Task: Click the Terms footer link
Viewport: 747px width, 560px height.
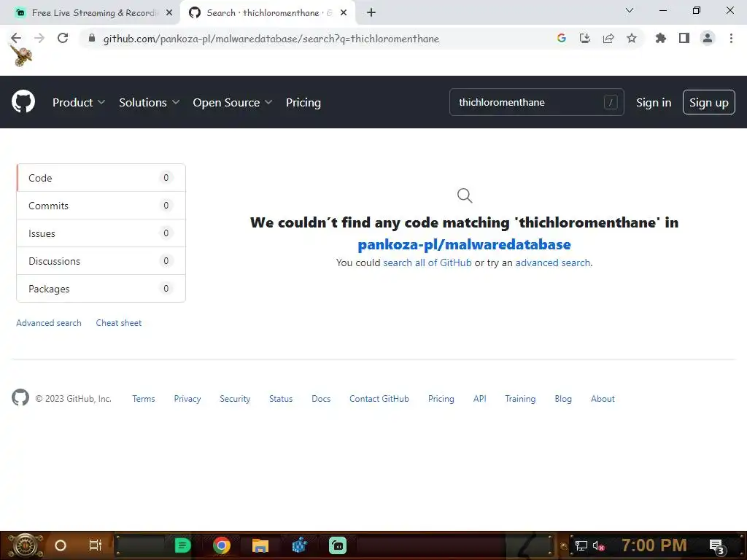Action: [x=144, y=399]
